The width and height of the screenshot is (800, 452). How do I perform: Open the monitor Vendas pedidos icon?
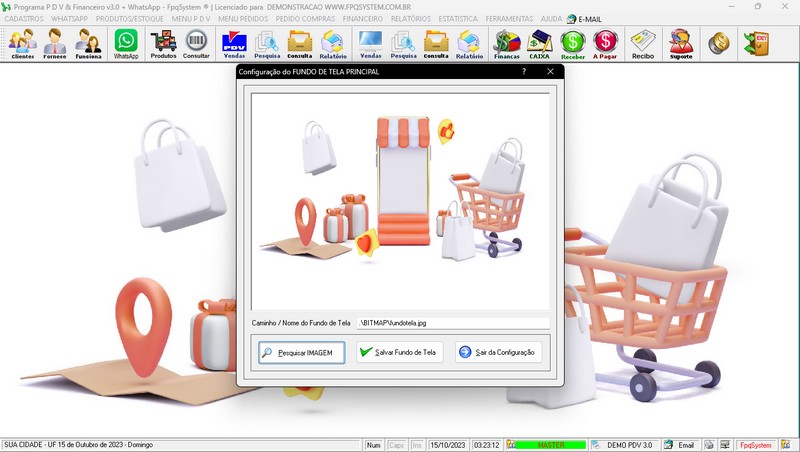[370, 44]
